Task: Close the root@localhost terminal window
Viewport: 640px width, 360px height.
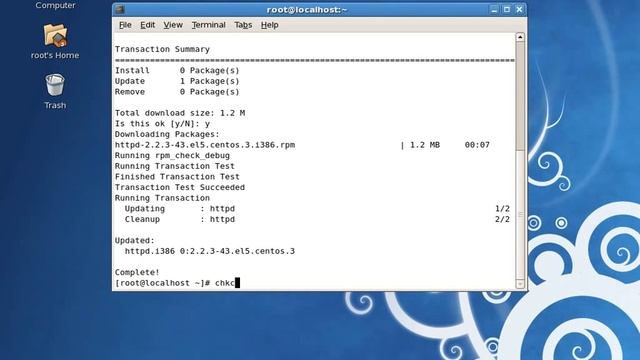Action: tap(519, 9)
